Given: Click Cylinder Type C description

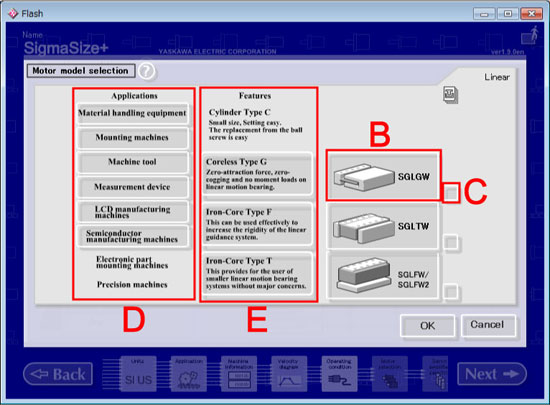Looking at the screenshot, I should (255, 130).
